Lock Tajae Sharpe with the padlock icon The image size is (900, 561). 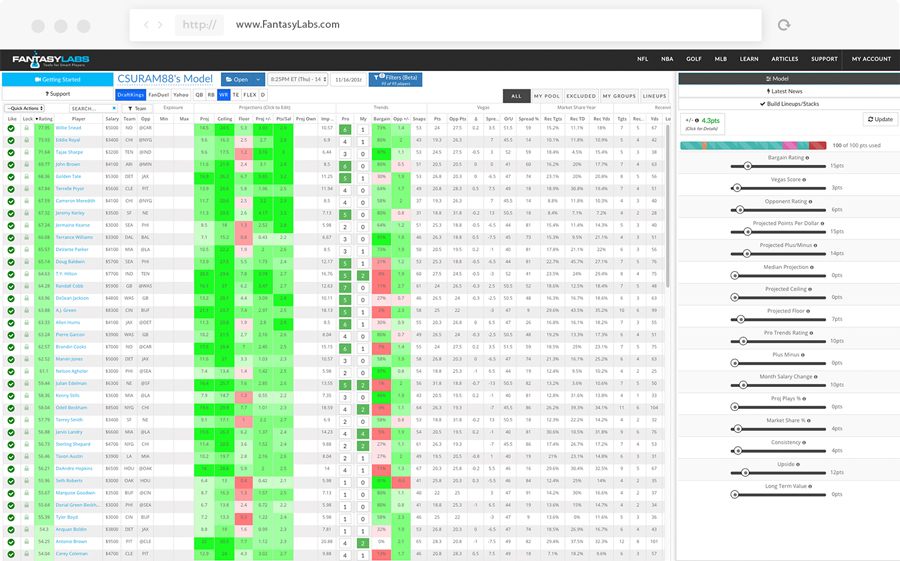tap(26, 152)
